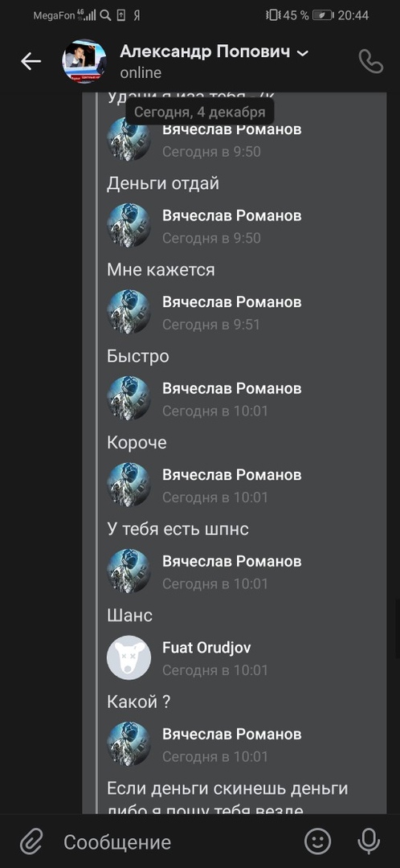Tap the Шанс message text
Viewport: 400px width, 868px height.
click(129, 615)
